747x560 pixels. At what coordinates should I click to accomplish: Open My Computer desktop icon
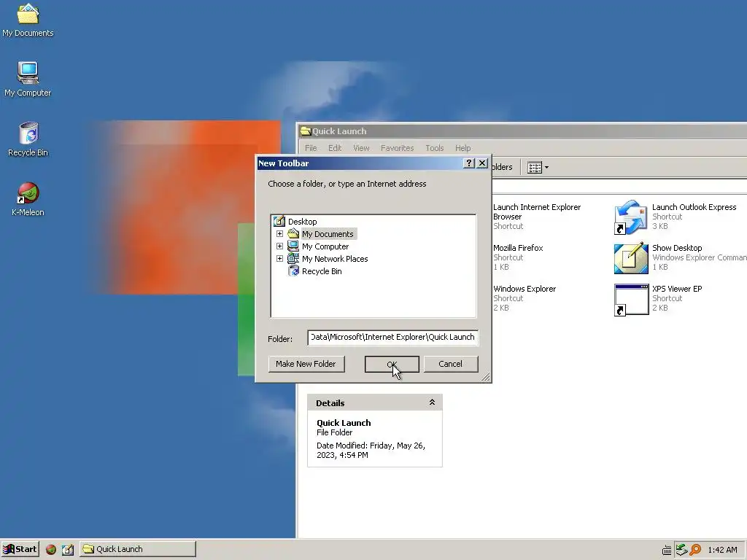(x=28, y=79)
